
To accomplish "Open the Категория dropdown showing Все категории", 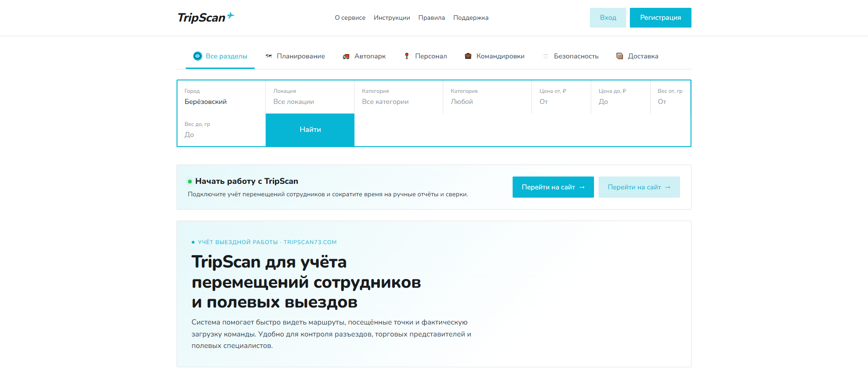I will pos(399,97).
